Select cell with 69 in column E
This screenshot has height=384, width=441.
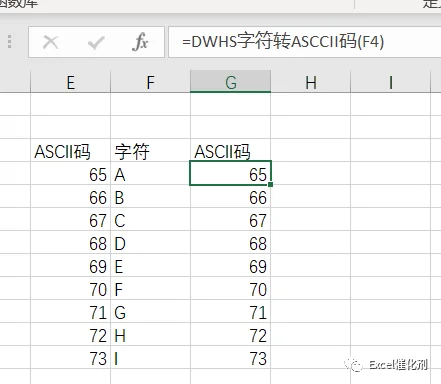[70, 265]
